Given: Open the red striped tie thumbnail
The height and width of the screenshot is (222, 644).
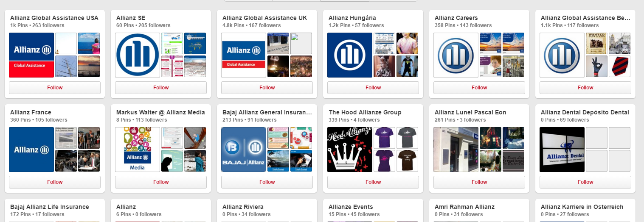Looking at the screenshot, I should tap(619, 67).
